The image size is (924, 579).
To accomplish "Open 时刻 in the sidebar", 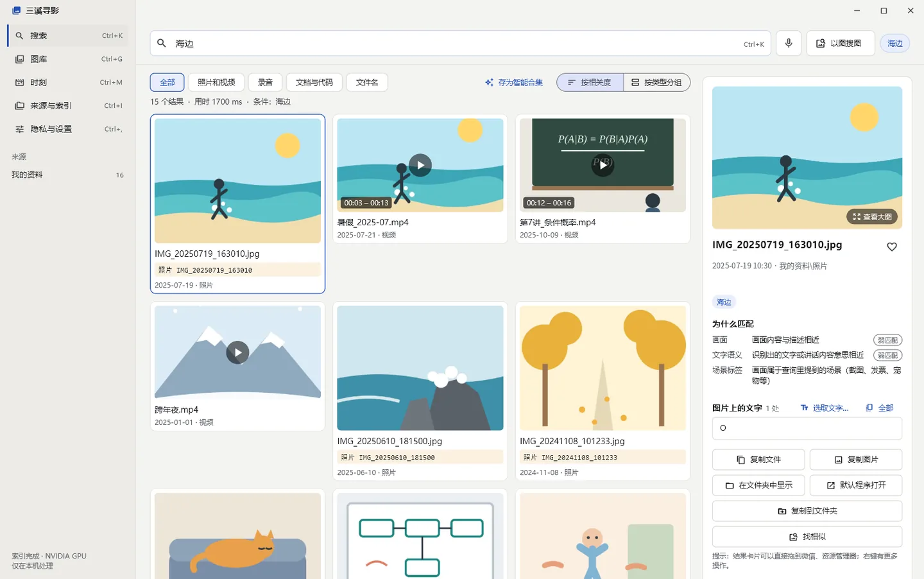I will tap(68, 82).
